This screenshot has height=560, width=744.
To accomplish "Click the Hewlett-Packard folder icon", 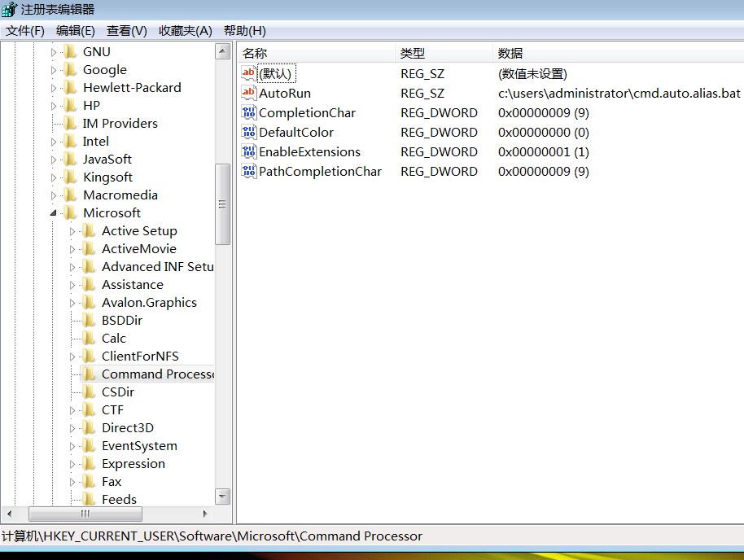I will click(70, 87).
